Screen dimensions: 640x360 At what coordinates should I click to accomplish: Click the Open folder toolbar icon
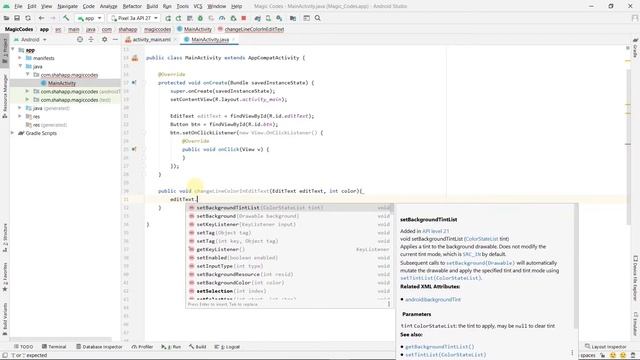(7, 18)
